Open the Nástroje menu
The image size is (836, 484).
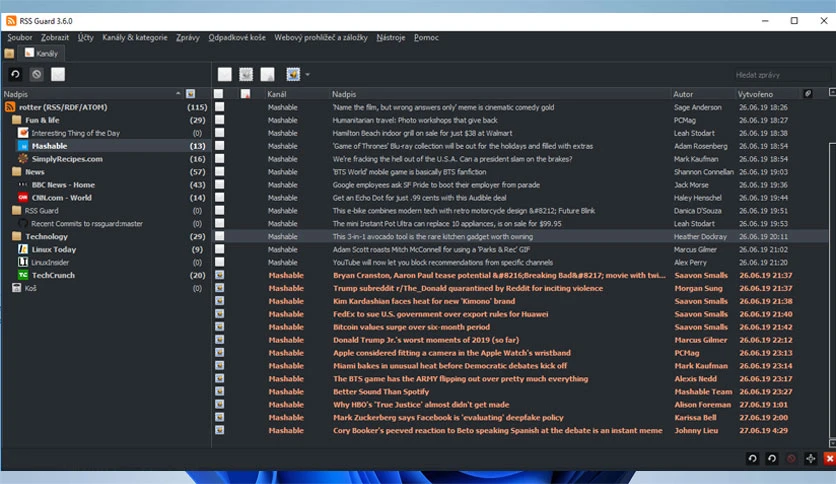click(391, 37)
